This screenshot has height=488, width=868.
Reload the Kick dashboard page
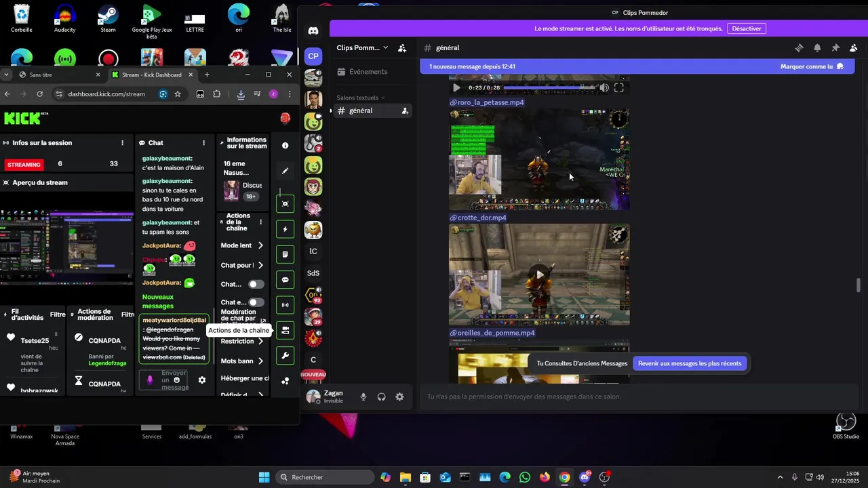pos(40,94)
